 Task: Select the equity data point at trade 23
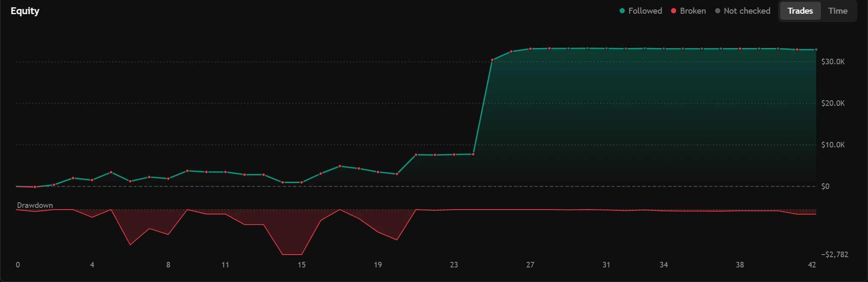(454, 154)
